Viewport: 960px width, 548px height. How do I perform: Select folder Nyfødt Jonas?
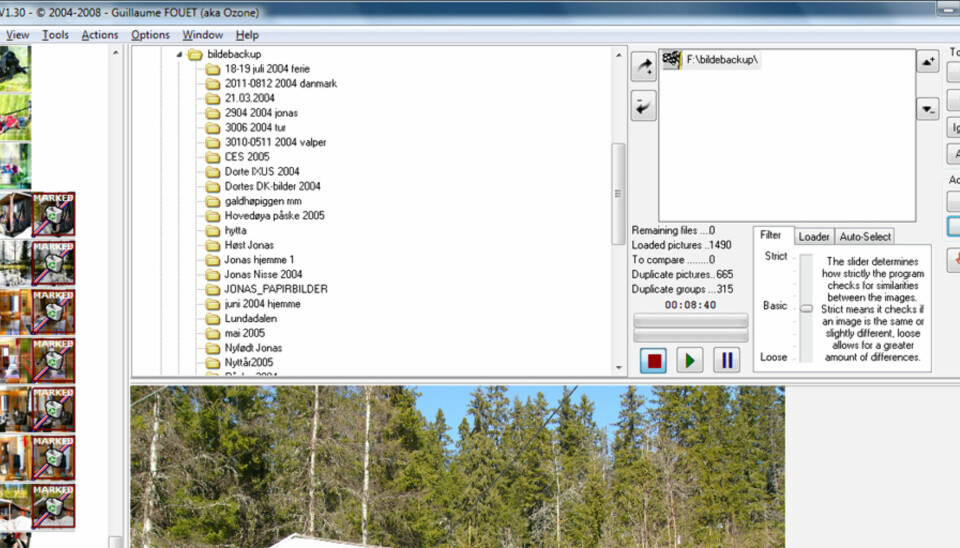click(253, 348)
